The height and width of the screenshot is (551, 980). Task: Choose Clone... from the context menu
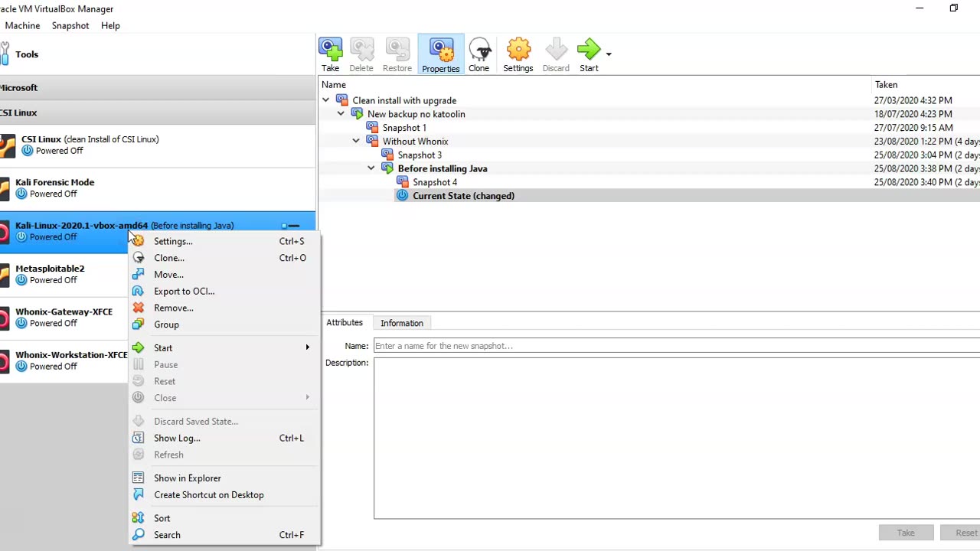(x=224, y=258)
